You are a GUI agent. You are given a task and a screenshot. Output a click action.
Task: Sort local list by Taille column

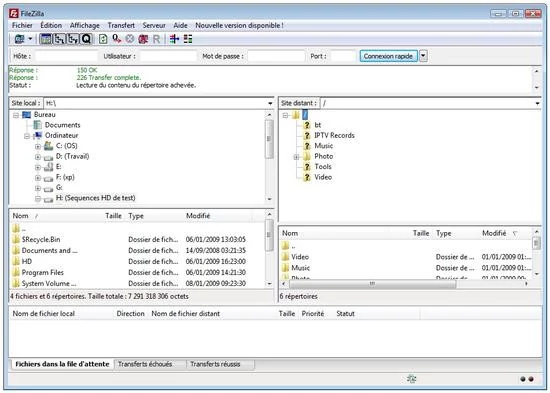(x=113, y=216)
